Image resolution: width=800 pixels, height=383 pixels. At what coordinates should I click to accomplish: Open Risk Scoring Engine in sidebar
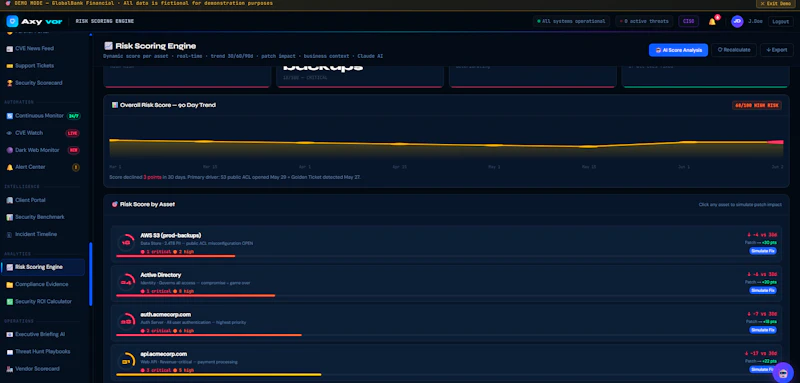point(43,267)
